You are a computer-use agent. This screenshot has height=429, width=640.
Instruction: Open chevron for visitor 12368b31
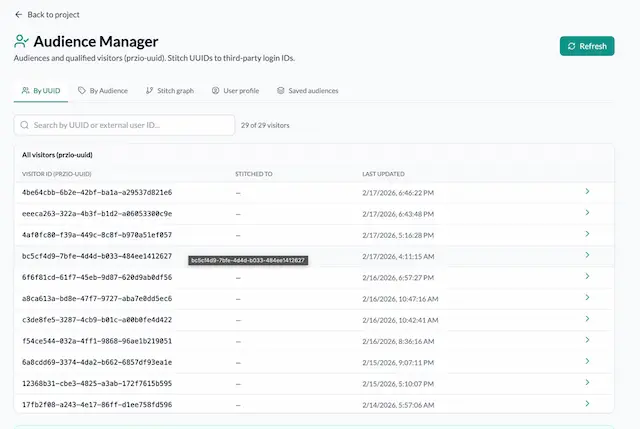(587, 383)
